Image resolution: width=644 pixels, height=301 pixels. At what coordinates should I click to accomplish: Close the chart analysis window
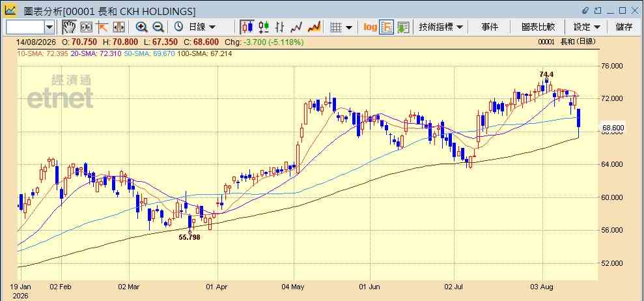(x=634, y=10)
